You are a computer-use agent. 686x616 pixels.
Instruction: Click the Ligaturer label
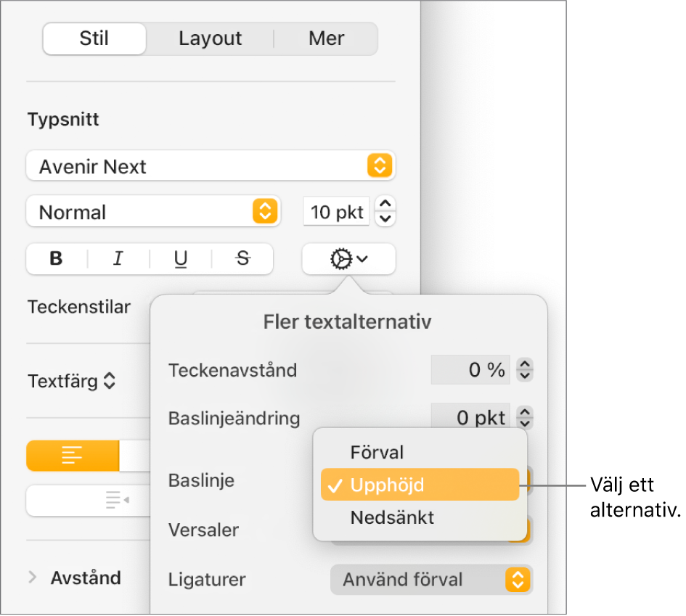(x=207, y=580)
